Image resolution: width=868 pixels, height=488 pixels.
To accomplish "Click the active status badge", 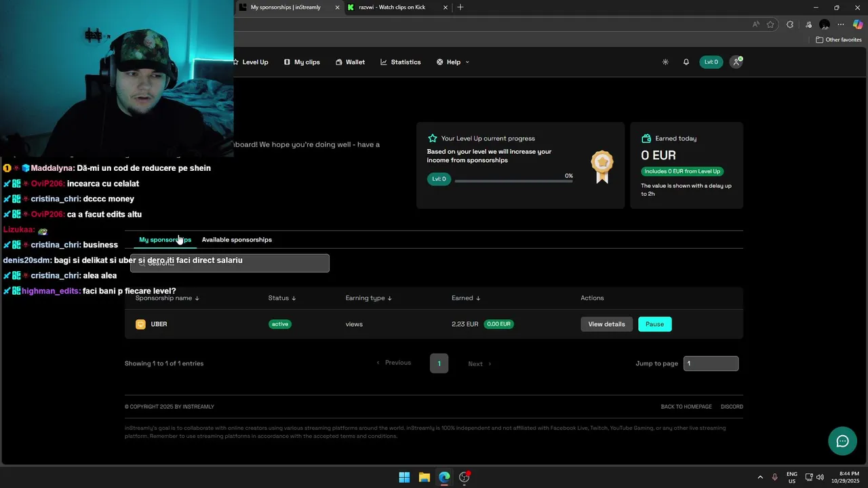I will [280, 324].
